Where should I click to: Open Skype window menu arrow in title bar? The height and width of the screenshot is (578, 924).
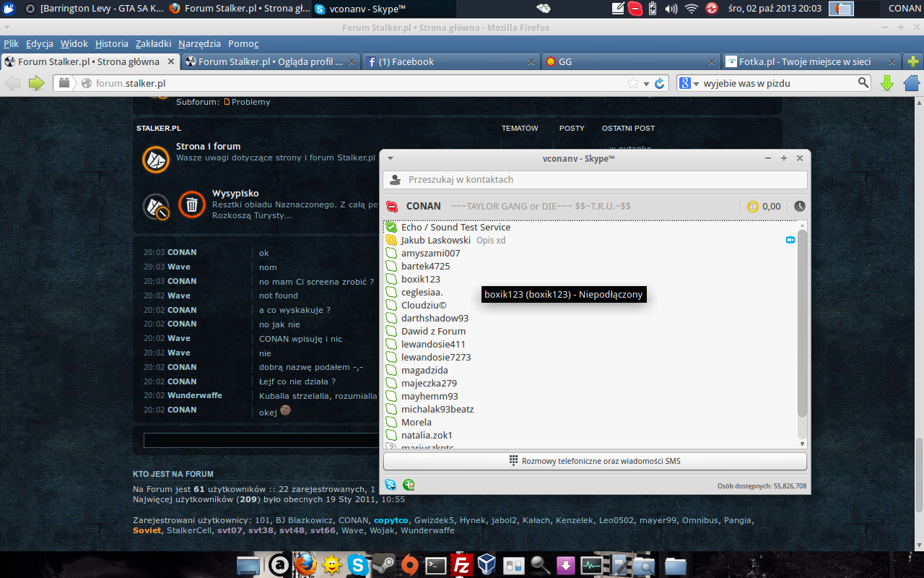pyautogui.click(x=390, y=158)
